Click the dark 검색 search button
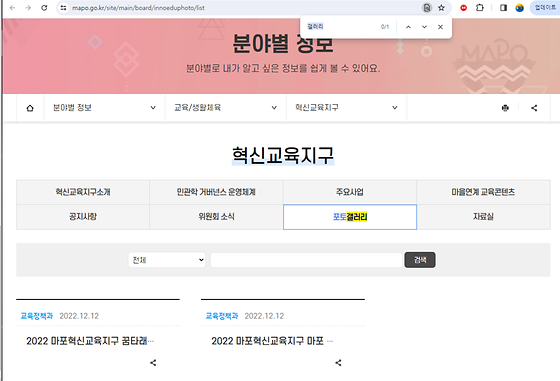This screenshot has height=381, width=560. pos(420,260)
